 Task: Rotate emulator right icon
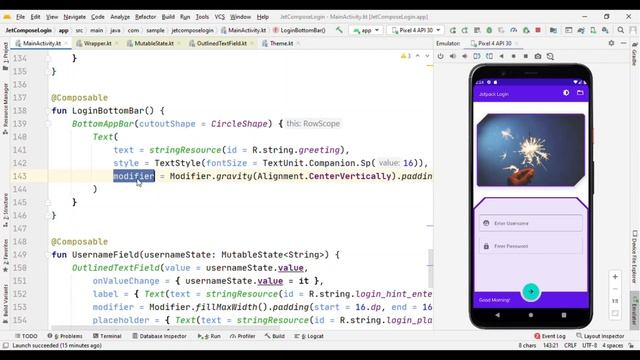489,56
